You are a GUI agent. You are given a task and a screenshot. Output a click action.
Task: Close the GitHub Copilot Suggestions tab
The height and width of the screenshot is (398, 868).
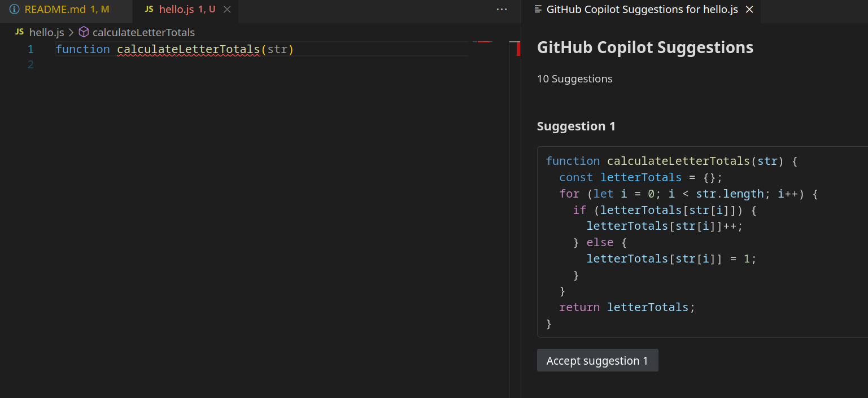point(749,10)
